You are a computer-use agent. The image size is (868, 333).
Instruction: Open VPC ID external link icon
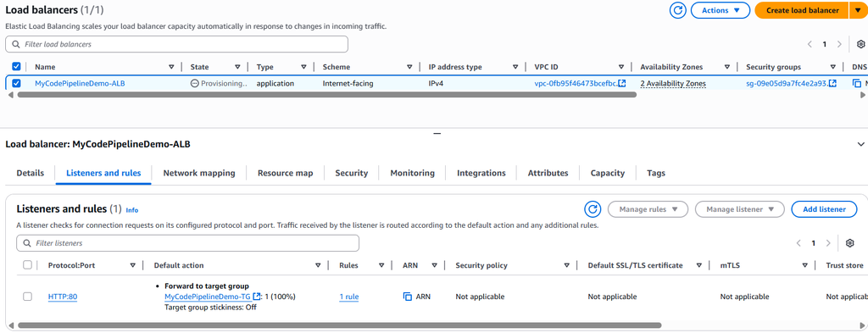(x=622, y=84)
